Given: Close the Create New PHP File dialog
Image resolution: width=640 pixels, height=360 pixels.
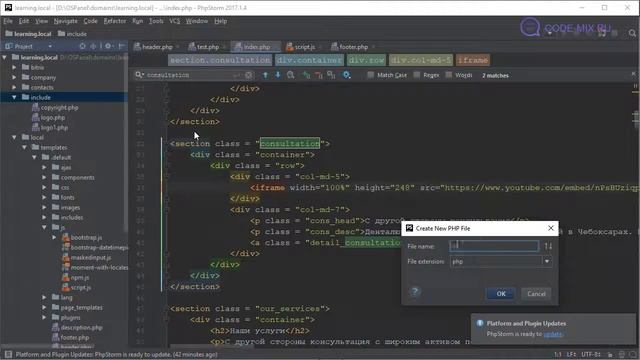Looking at the screenshot, I should click(551, 228).
